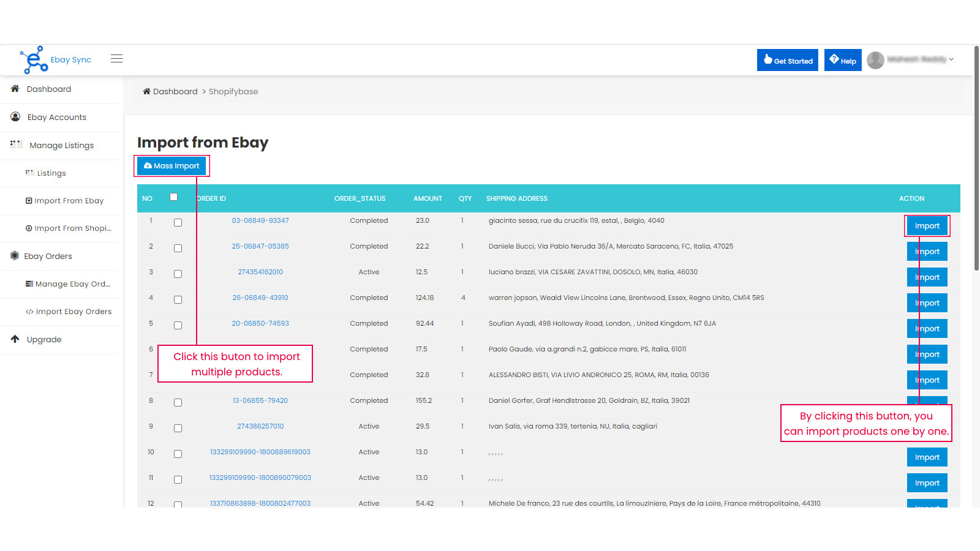Check the box for order 20-06850-74593
The width and height of the screenshot is (980, 551).
coord(178,325)
